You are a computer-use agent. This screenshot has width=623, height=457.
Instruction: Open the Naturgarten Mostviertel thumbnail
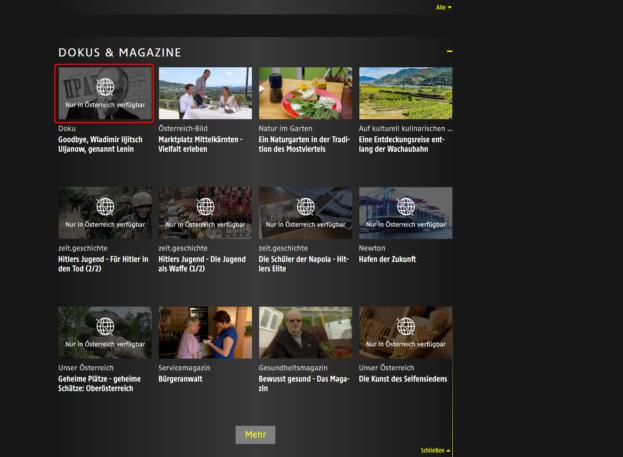[x=305, y=93]
